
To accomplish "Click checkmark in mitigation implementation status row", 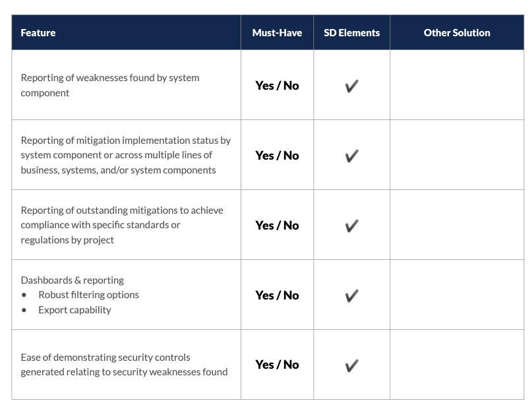I will point(351,156).
